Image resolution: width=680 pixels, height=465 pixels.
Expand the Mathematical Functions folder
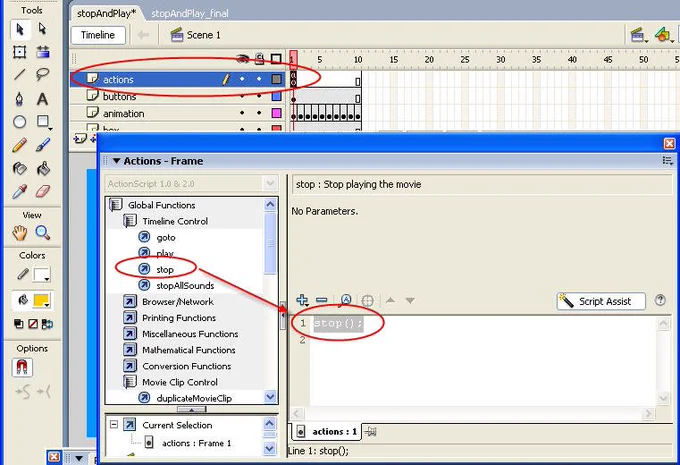tap(130, 350)
